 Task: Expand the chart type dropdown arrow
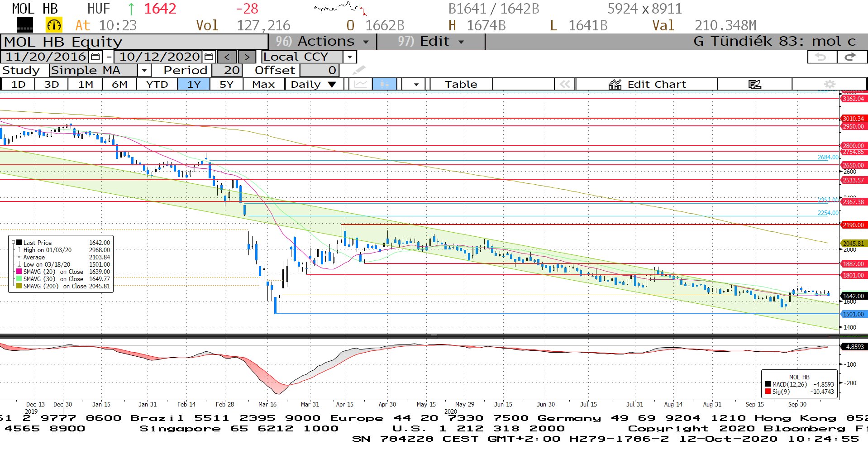[x=416, y=84]
